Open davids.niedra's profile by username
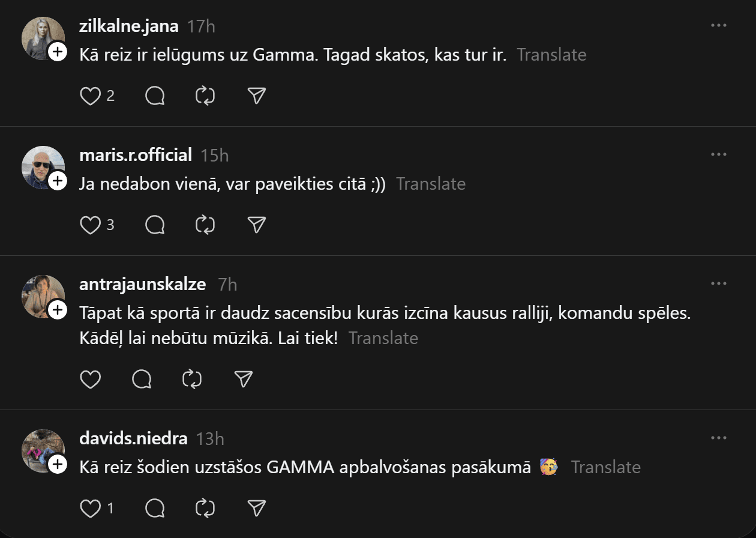Screen dimensions: 756x538 [x=133, y=438]
